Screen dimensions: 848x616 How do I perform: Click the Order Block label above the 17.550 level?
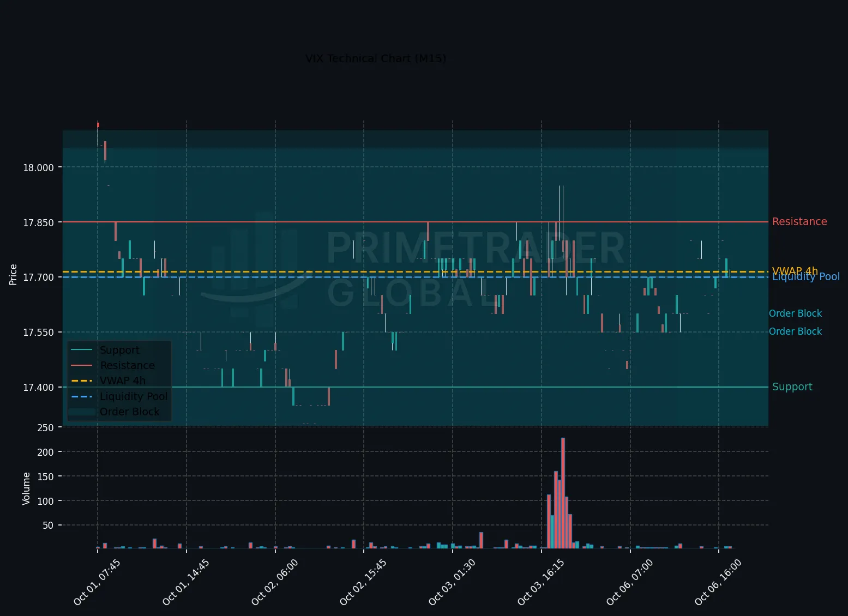[x=795, y=313]
